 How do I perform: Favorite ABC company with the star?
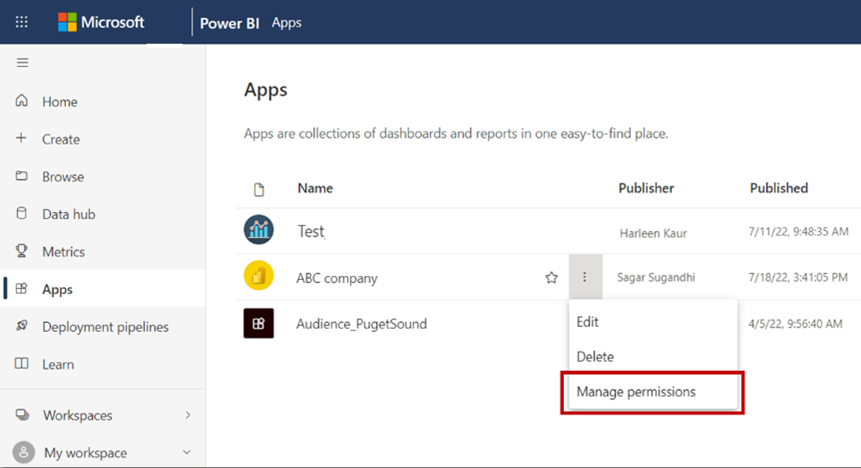point(551,278)
